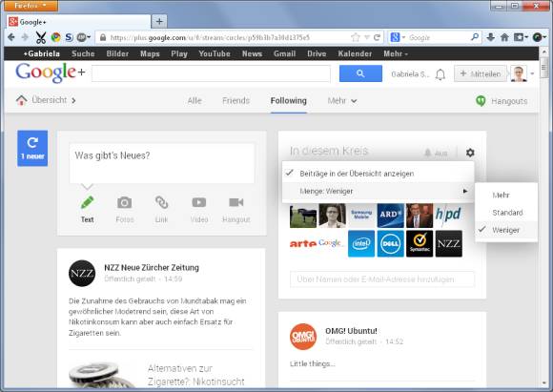
Task: Open account dropdown arrow beside profile photo
Action: [x=532, y=73]
